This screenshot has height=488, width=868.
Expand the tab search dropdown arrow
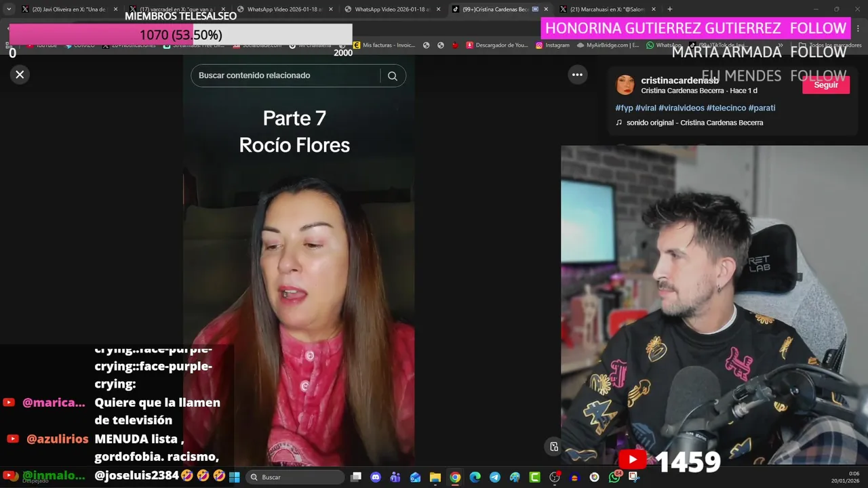(9, 9)
